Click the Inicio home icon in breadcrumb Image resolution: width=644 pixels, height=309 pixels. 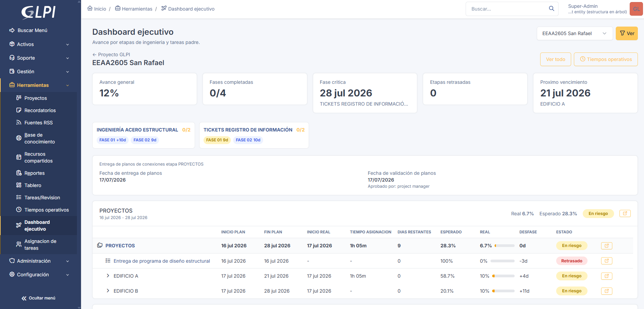click(x=90, y=8)
